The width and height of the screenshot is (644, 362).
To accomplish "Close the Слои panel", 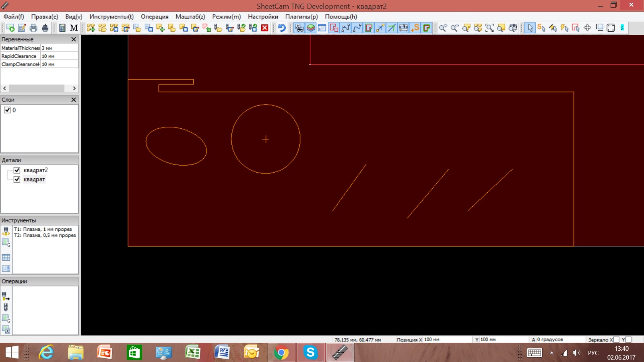I will [x=74, y=99].
